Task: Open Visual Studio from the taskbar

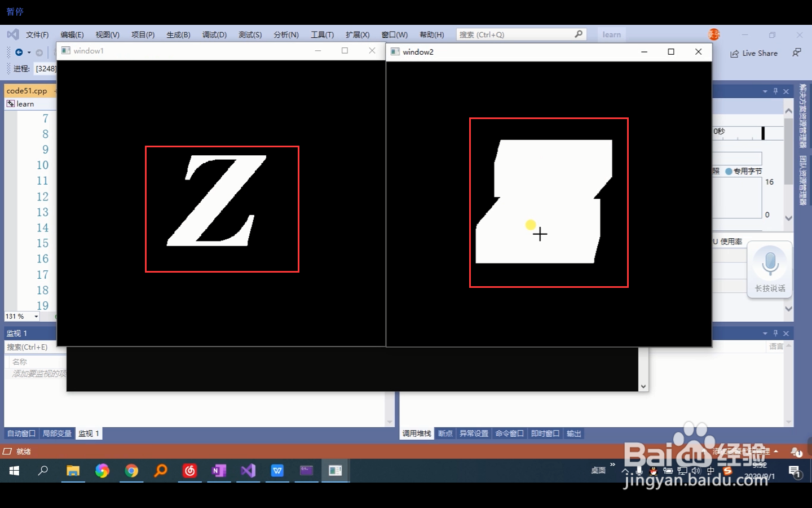Action: (x=248, y=471)
